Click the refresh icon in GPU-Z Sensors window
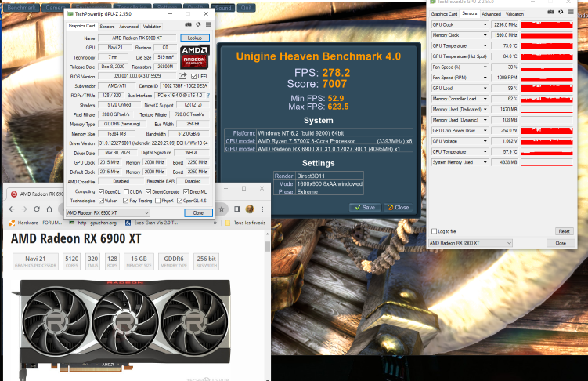The height and width of the screenshot is (381, 588). (561, 13)
